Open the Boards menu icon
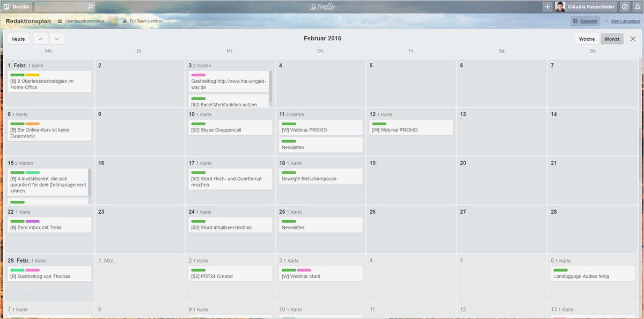 point(7,7)
